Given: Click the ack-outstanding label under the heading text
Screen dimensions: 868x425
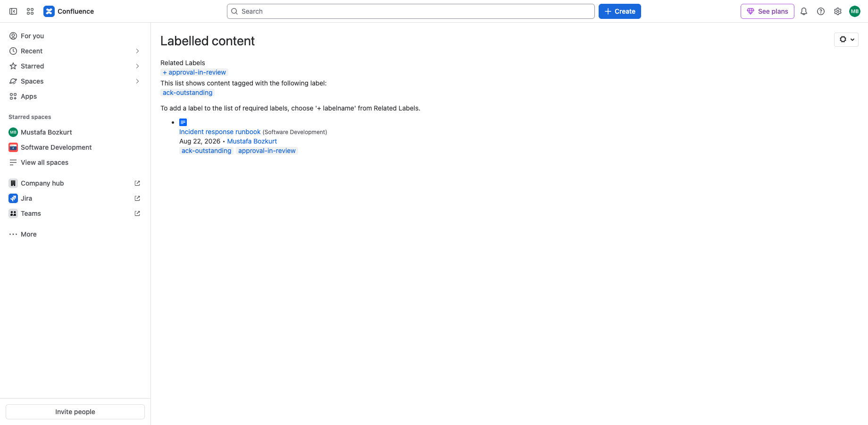Looking at the screenshot, I should point(187,93).
